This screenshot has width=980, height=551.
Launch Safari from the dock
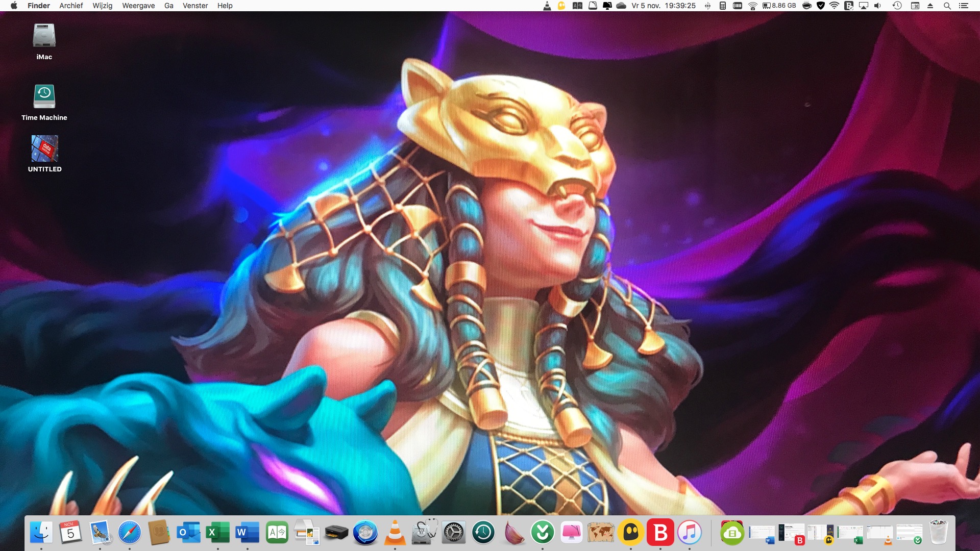pyautogui.click(x=130, y=533)
